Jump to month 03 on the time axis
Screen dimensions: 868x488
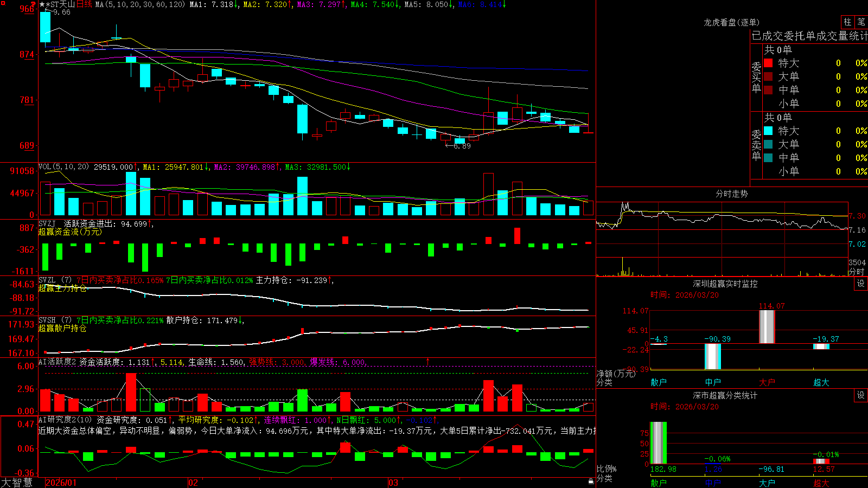393,483
